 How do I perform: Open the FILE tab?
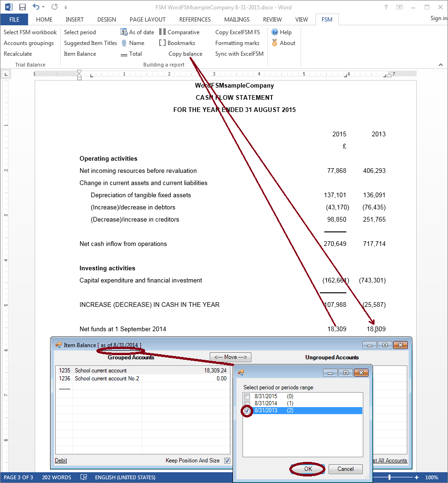click(x=14, y=19)
